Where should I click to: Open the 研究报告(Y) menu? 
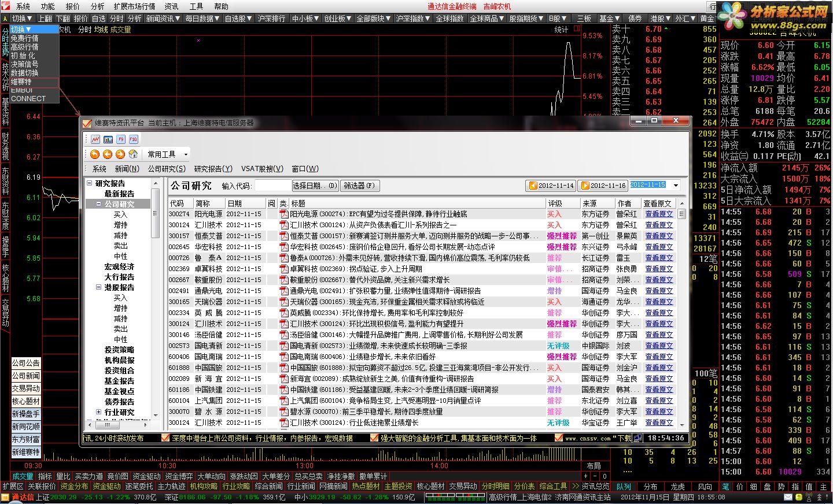pos(213,169)
